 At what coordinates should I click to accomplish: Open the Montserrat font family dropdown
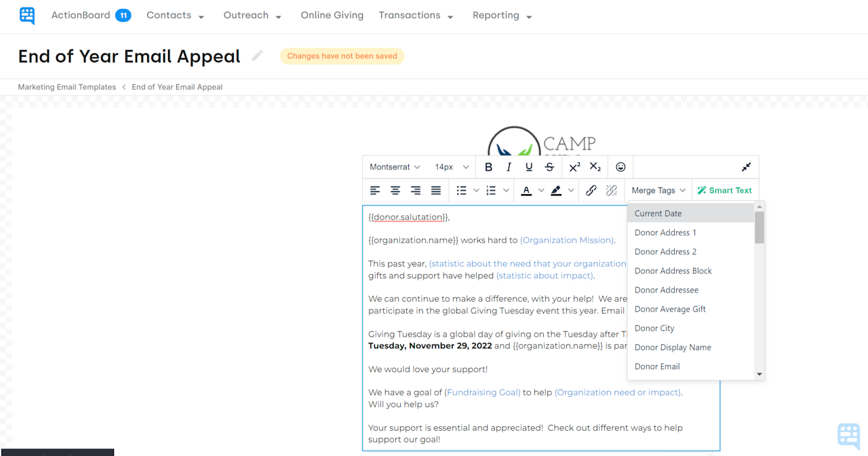click(x=393, y=166)
